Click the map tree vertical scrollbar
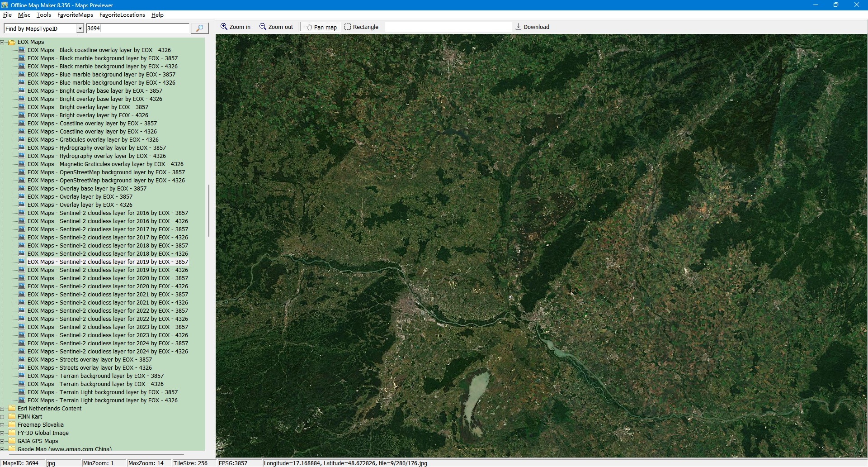Image resolution: width=868 pixels, height=467 pixels. [x=208, y=210]
